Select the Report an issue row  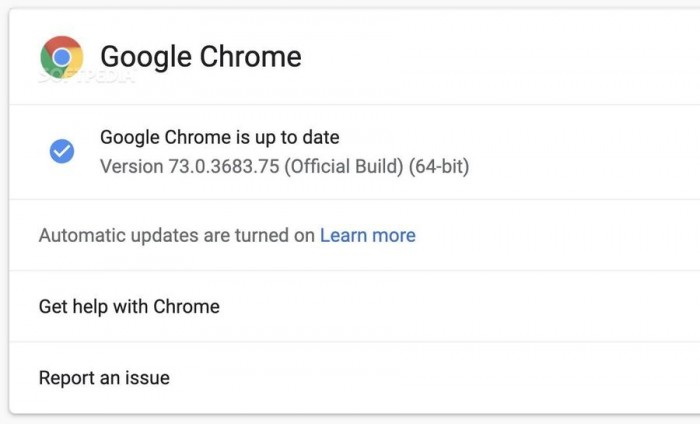[x=104, y=378]
